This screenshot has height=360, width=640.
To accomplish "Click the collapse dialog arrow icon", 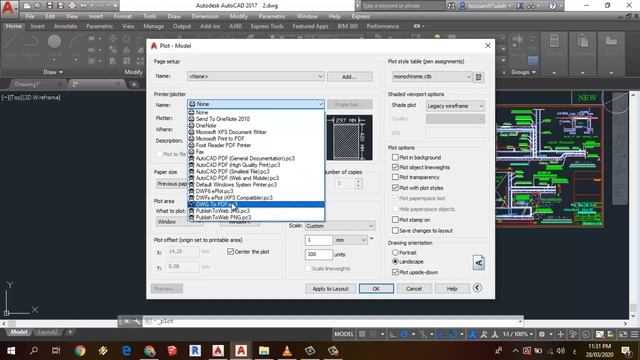I will click(477, 288).
